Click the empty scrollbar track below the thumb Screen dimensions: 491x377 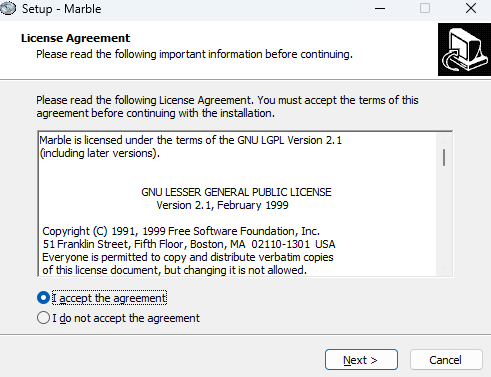click(x=444, y=213)
